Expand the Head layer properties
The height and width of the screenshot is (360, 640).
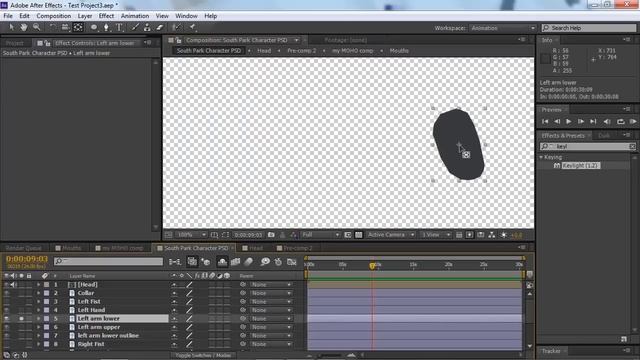pos(39,284)
